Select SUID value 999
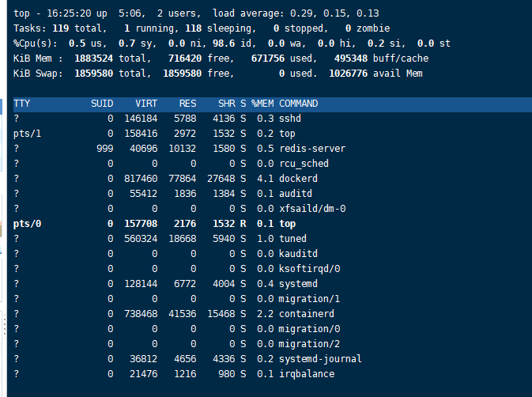This screenshot has height=397, width=532. click(x=105, y=149)
